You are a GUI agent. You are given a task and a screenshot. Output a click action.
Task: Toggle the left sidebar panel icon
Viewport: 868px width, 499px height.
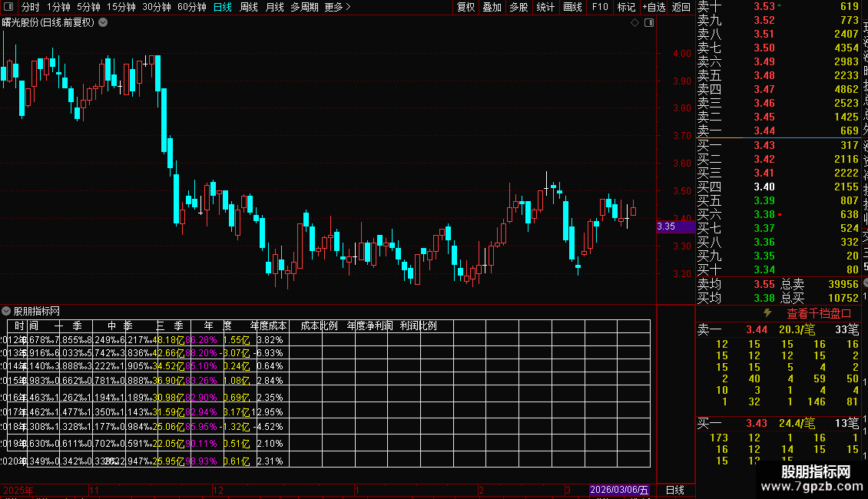[8, 7]
